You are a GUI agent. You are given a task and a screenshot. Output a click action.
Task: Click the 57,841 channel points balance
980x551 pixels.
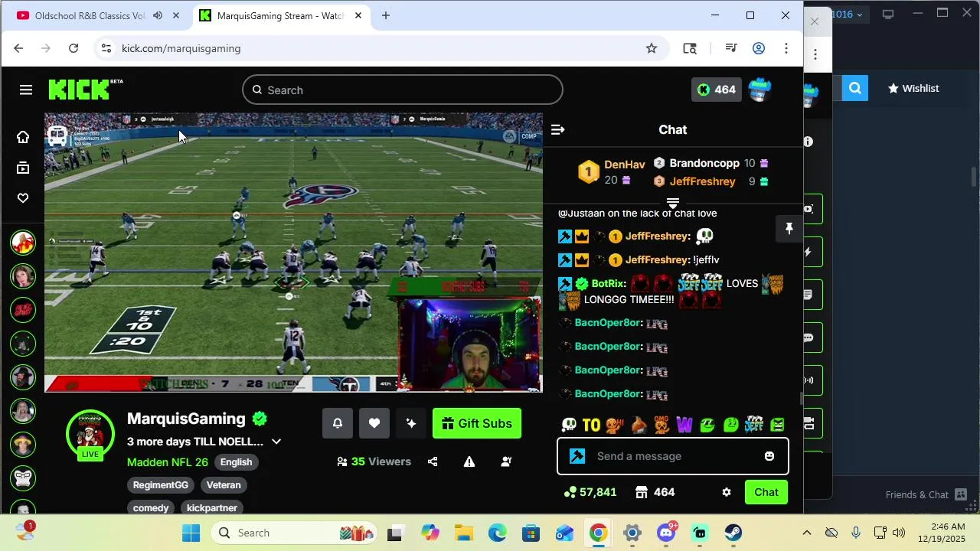tap(590, 492)
